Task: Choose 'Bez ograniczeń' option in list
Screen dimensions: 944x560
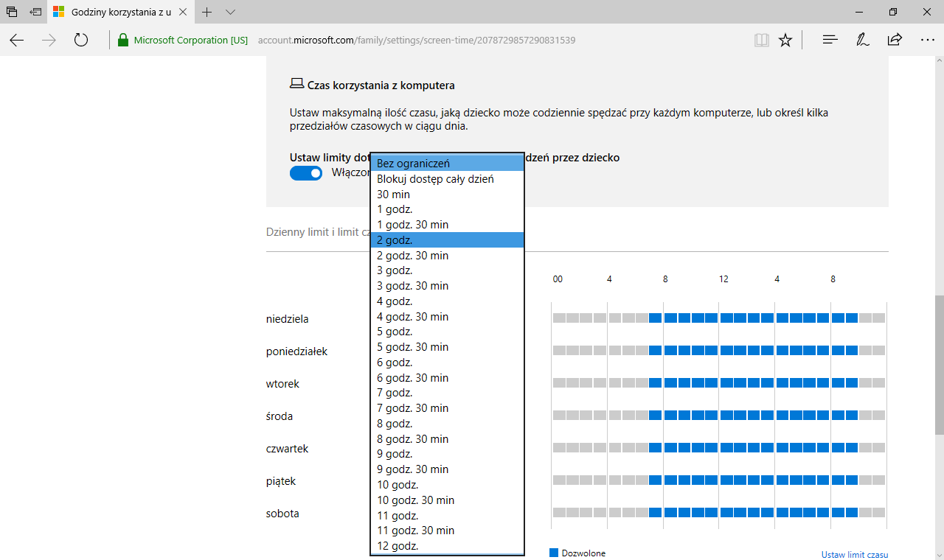Action: tap(447, 164)
